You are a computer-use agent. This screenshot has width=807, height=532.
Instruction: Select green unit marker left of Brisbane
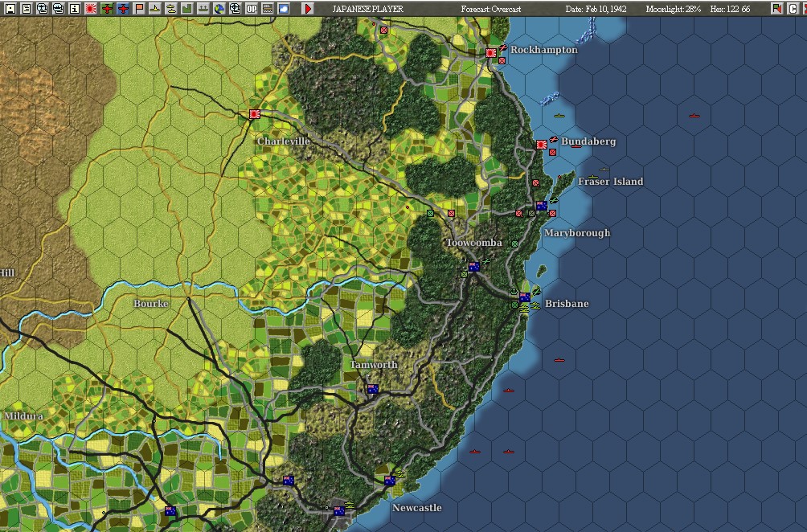[514, 305]
